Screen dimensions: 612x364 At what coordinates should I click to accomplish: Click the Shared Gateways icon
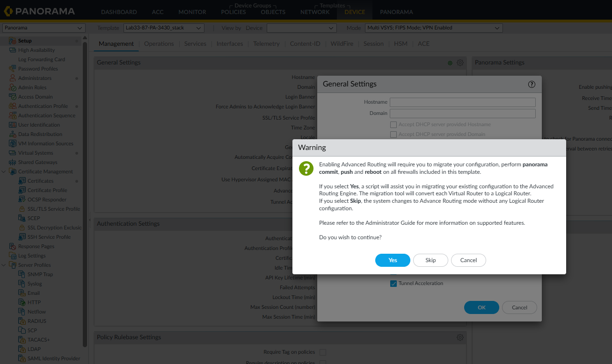13,162
